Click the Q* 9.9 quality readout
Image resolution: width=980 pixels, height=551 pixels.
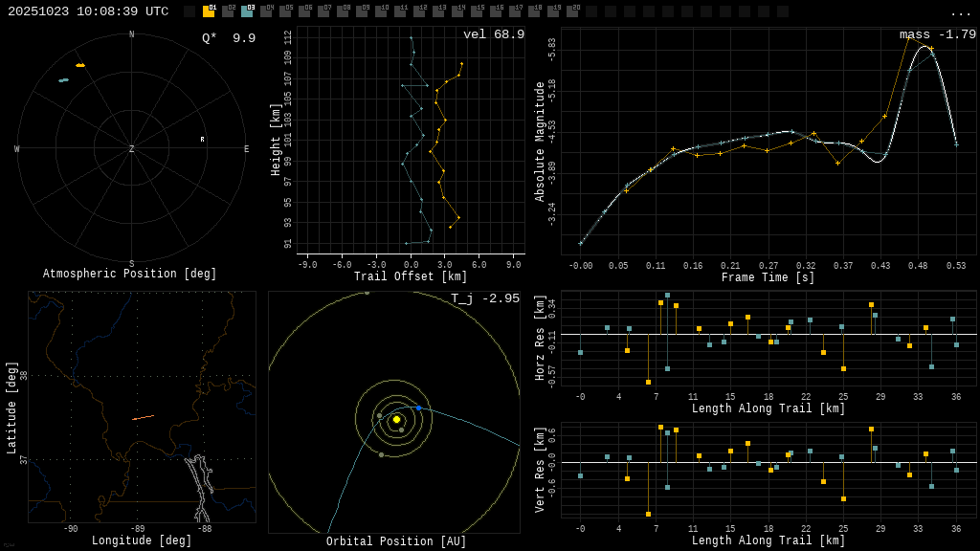(229, 38)
